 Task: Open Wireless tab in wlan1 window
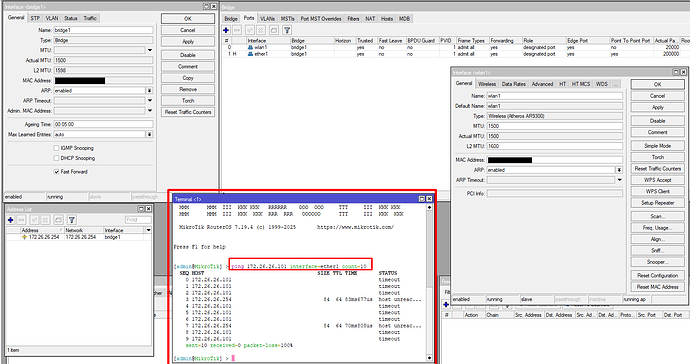click(x=487, y=84)
